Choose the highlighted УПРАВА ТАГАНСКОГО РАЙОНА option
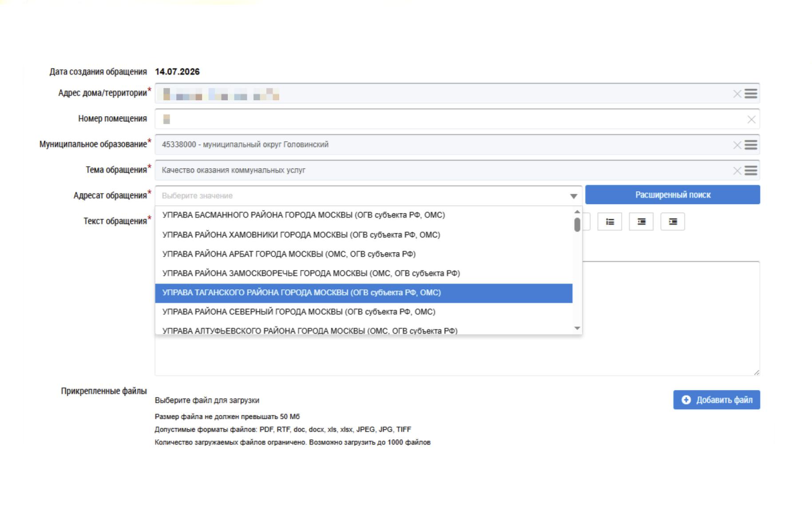Viewport: 812px width, 514px height. coord(364,293)
